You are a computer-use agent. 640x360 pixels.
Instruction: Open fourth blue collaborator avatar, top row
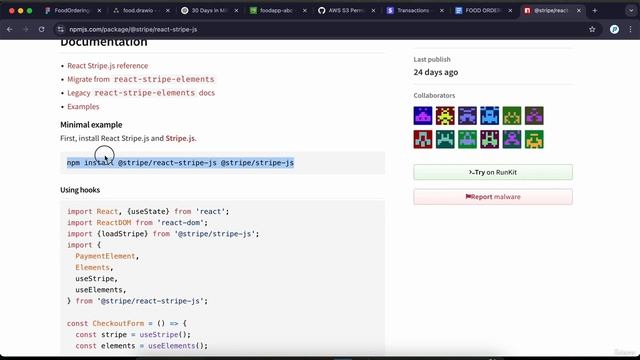click(489, 116)
